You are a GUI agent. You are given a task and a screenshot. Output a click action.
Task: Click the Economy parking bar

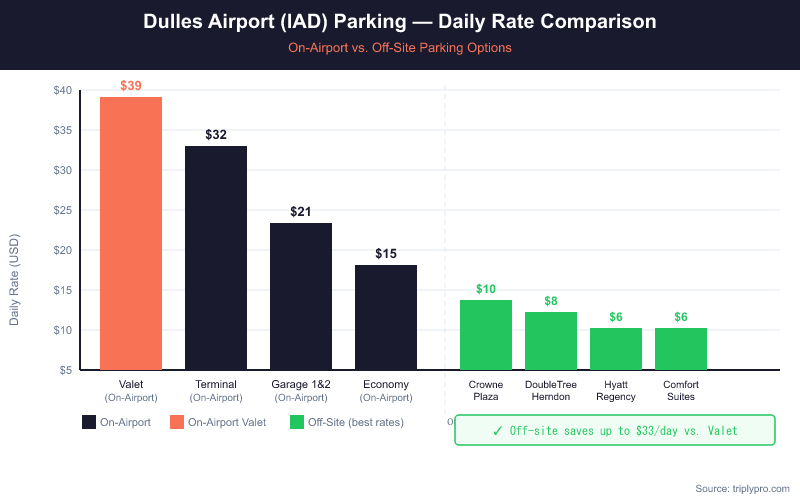[386, 317]
